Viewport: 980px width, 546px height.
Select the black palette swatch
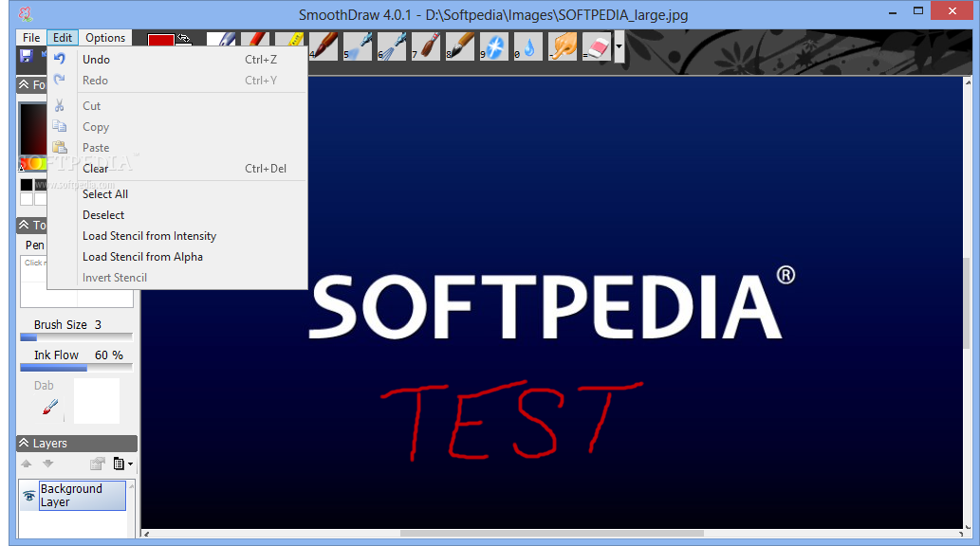[27, 185]
